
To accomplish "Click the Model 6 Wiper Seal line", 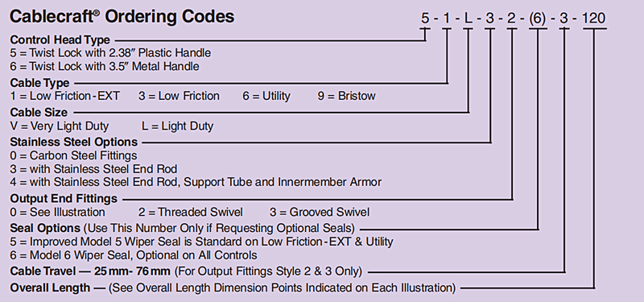I will click(134, 255).
